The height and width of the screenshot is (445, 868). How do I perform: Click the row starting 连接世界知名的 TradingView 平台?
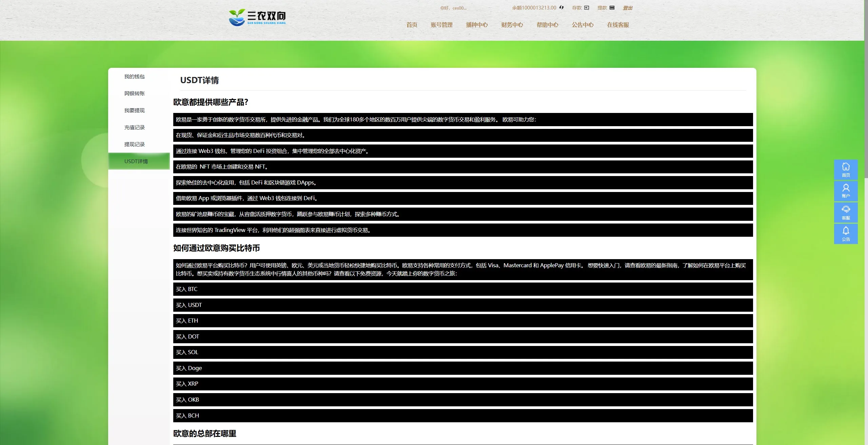pos(463,230)
